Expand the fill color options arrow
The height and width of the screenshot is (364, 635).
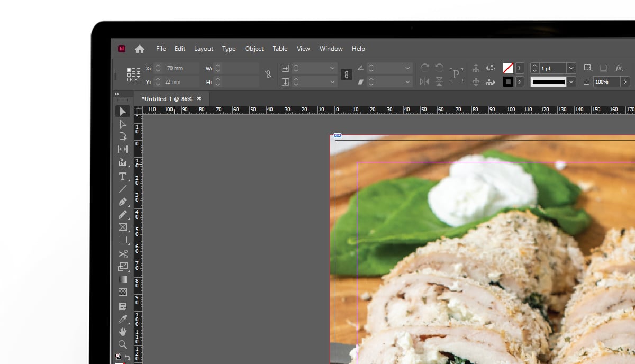tap(520, 68)
